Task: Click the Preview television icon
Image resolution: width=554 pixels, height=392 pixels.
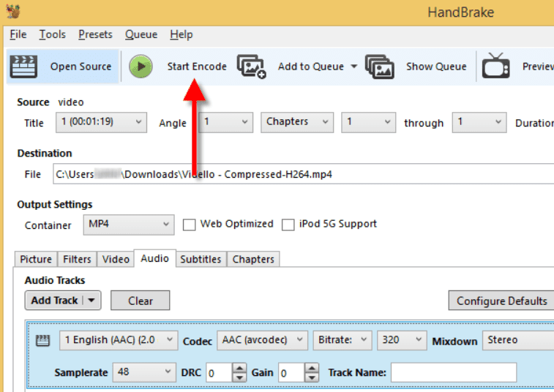Action: (495, 66)
